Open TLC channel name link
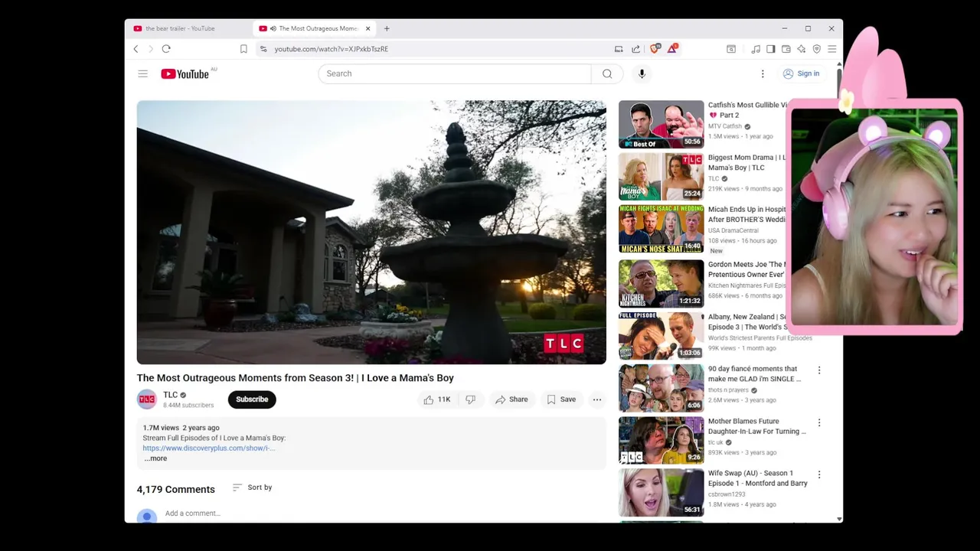This screenshot has height=551, width=980. pyautogui.click(x=170, y=395)
